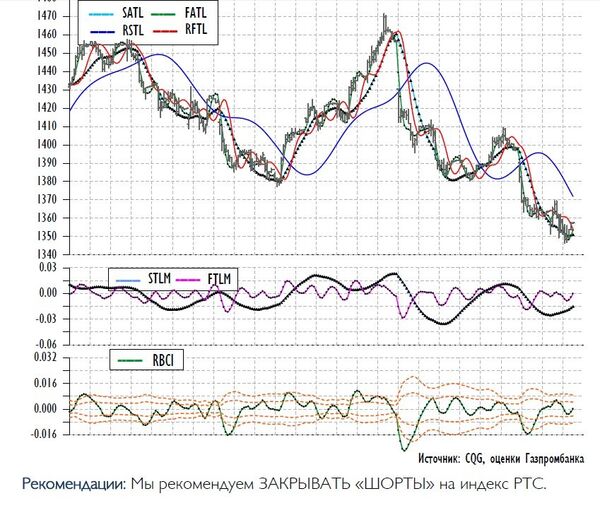Select the RBCI legend label
Image resolution: width=600 pixels, height=508 pixels.
click(x=162, y=357)
